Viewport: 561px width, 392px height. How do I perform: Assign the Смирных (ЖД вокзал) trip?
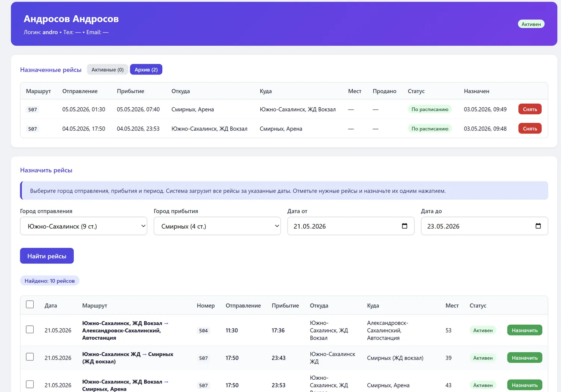point(525,358)
